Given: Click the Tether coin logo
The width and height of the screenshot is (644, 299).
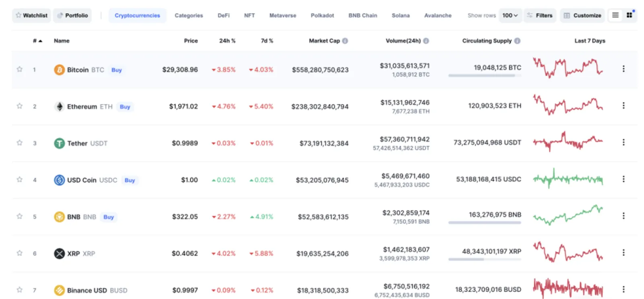Looking at the screenshot, I should [59, 143].
